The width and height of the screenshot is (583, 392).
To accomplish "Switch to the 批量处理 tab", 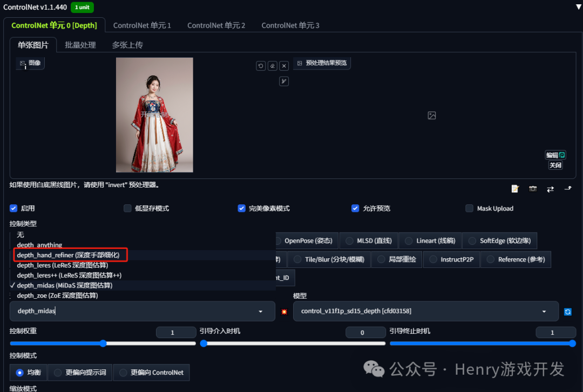I will click(x=80, y=45).
